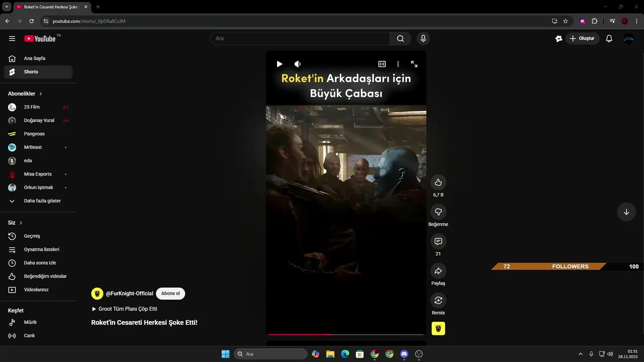
Task: Reload the page in Chrome toolbar
Action: pyautogui.click(x=31, y=21)
